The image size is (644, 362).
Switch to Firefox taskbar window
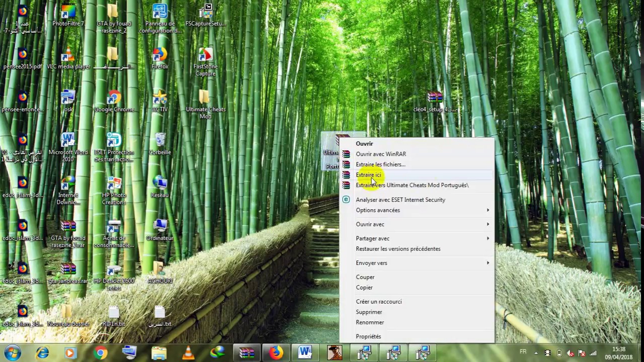(276, 353)
